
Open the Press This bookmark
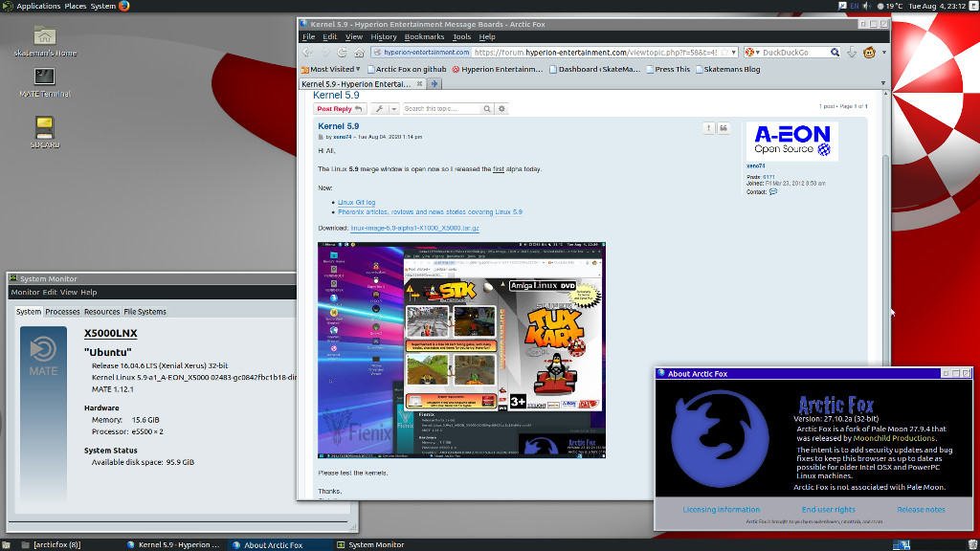pyautogui.click(x=668, y=69)
